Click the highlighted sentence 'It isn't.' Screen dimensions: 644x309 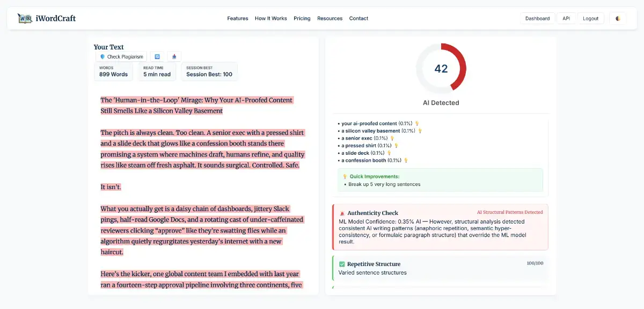pos(111,187)
